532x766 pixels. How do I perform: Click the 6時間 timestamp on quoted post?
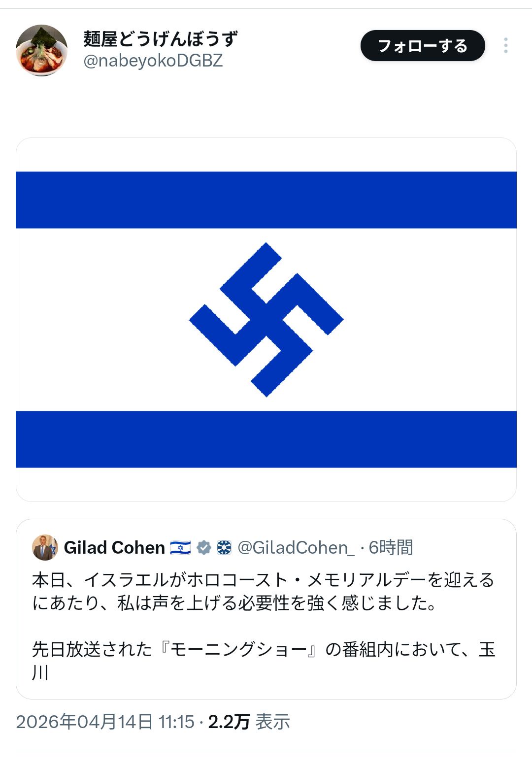coord(391,547)
